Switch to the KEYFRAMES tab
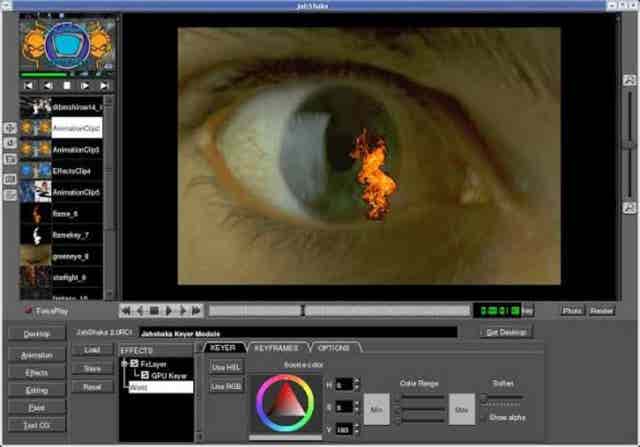This screenshot has height=447, width=640. coord(275,348)
